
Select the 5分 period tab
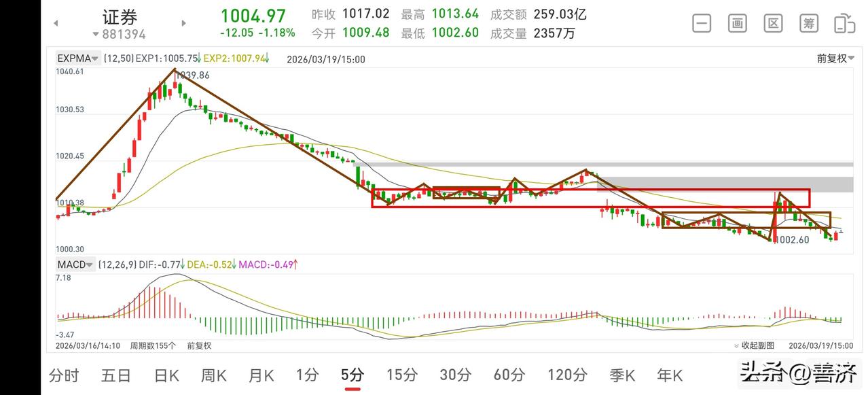pyautogui.click(x=352, y=375)
